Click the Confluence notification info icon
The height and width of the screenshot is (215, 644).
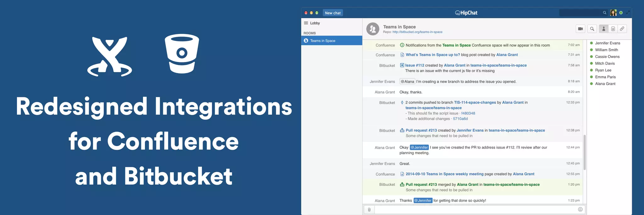(402, 45)
